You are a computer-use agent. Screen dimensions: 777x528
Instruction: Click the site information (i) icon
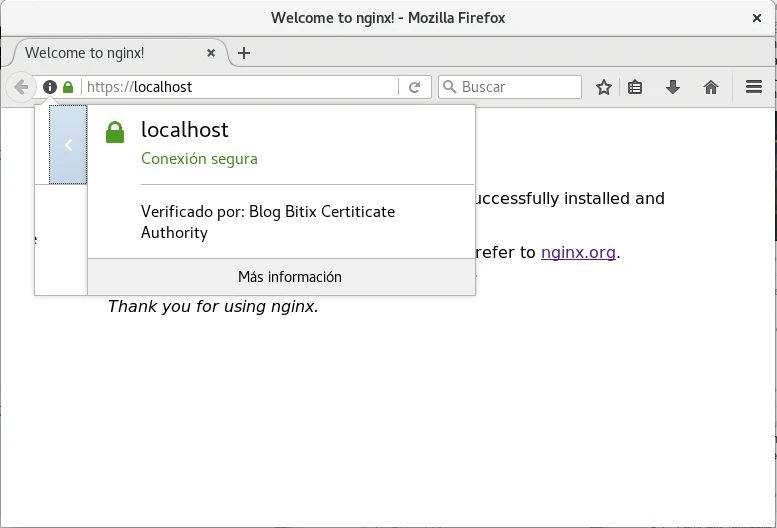(x=50, y=87)
